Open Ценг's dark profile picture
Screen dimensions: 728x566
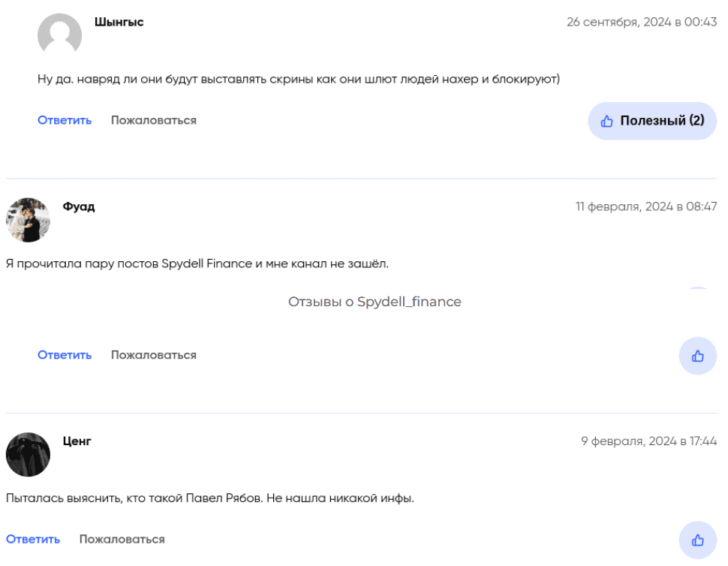[x=28, y=454]
